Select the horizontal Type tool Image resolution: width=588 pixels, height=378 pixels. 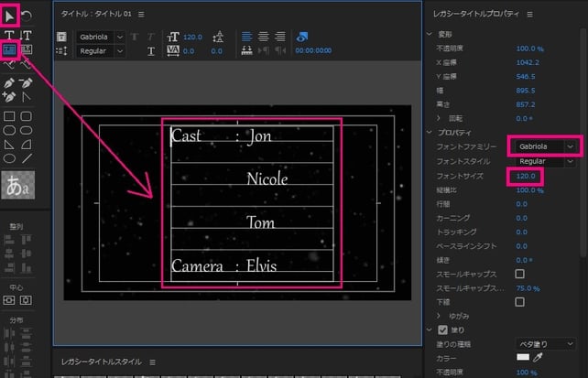click(9, 36)
